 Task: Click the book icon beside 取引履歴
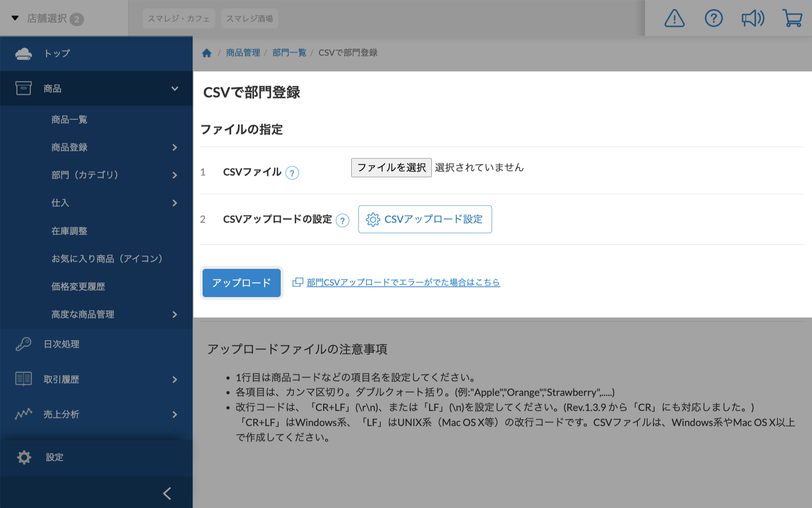23,379
